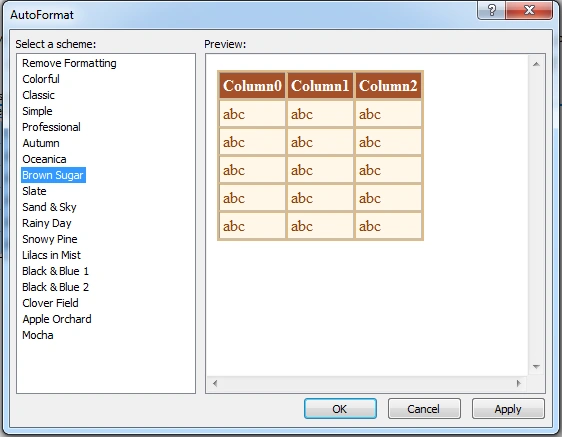The image size is (562, 437).
Task: Click the preview scroll down arrow
Action: (x=536, y=366)
